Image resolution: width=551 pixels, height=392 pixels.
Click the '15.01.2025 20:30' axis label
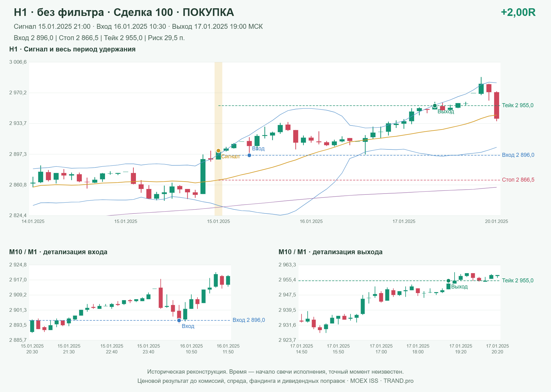(32, 349)
